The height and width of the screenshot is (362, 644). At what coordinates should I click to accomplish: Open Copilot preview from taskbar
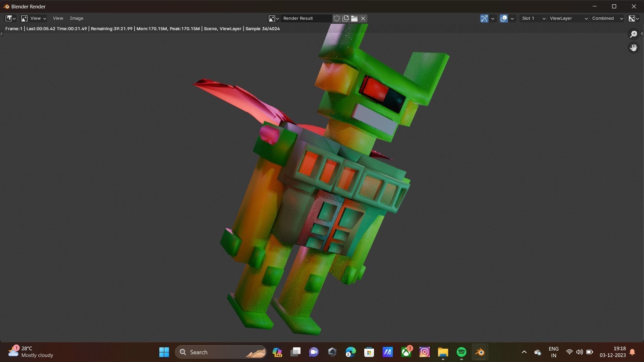pyautogui.click(x=277, y=352)
